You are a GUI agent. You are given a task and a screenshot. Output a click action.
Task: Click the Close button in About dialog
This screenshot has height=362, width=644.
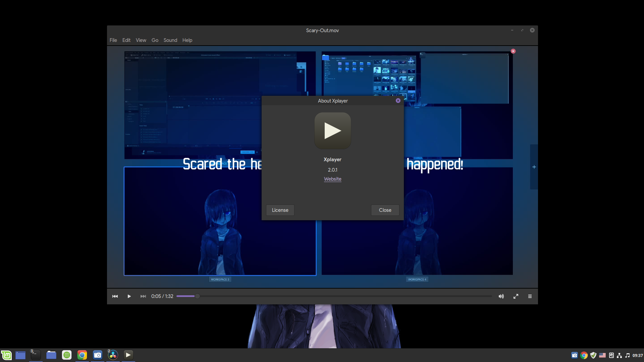point(385,210)
